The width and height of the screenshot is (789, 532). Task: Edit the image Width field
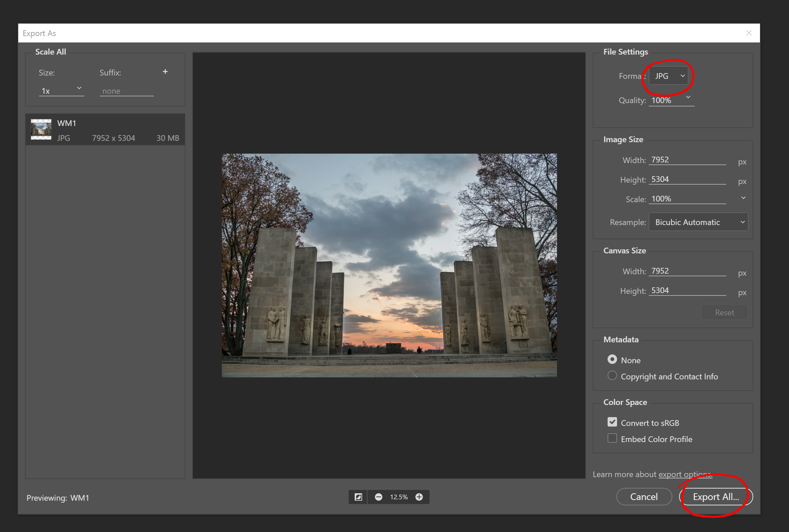(687, 159)
